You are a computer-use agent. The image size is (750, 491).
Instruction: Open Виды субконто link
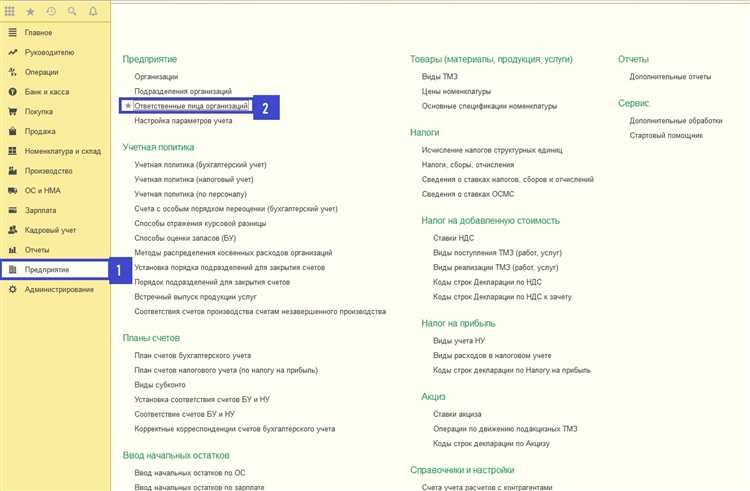pyautogui.click(x=160, y=384)
